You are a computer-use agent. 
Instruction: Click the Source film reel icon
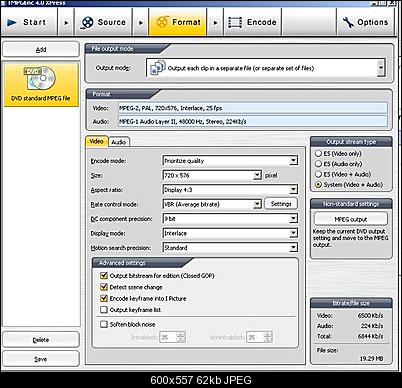pos(87,22)
